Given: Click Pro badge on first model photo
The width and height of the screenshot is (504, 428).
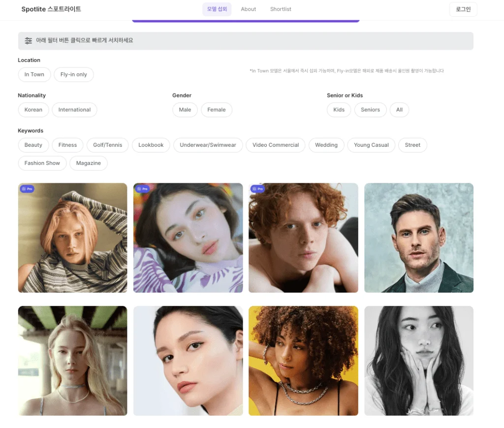Looking at the screenshot, I should click(x=27, y=189).
